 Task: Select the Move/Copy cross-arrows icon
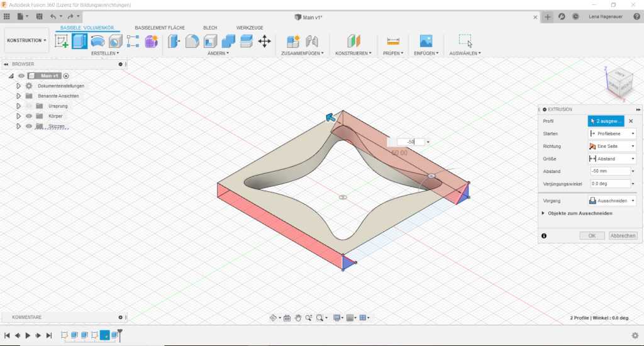click(265, 41)
